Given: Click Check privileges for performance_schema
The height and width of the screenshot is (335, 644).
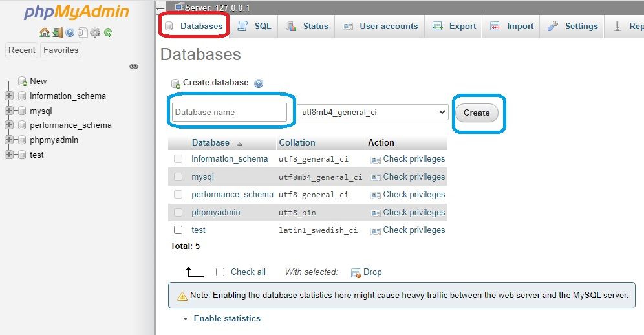Looking at the screenshot, I should [408, 195].
